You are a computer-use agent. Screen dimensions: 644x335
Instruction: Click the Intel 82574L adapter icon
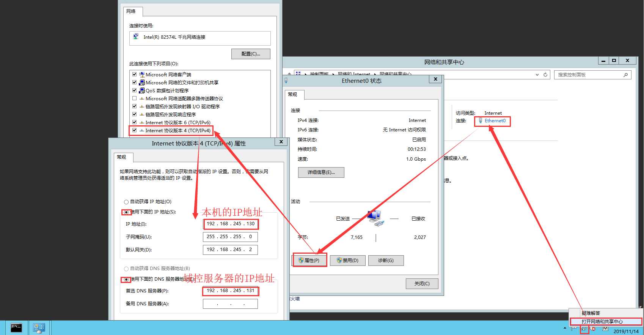(136, 36)
